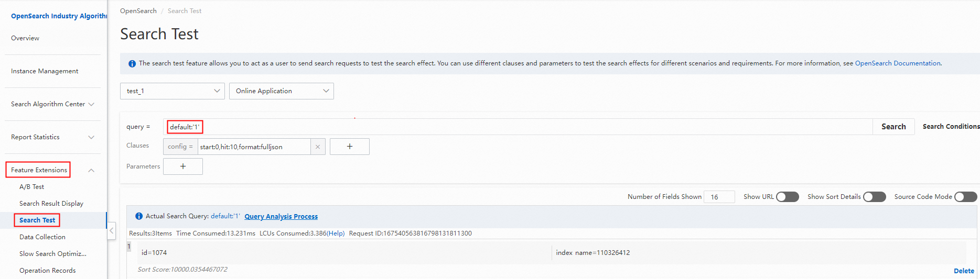The image size is (980, 279).
Task: Toggle the Show URL switch
Action: pos(788,197)
